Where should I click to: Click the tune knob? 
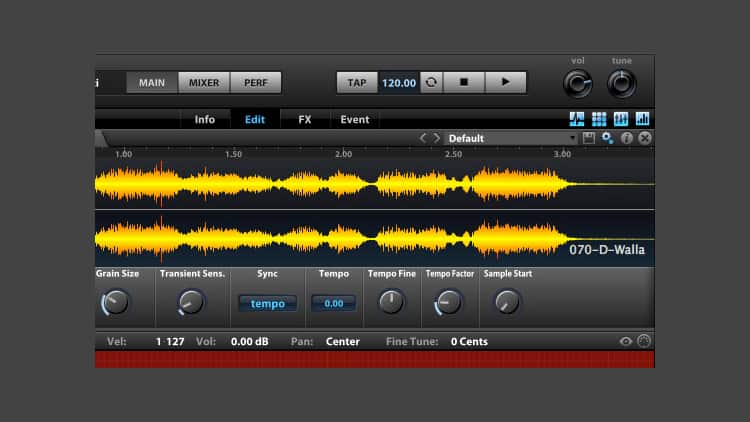622,84
